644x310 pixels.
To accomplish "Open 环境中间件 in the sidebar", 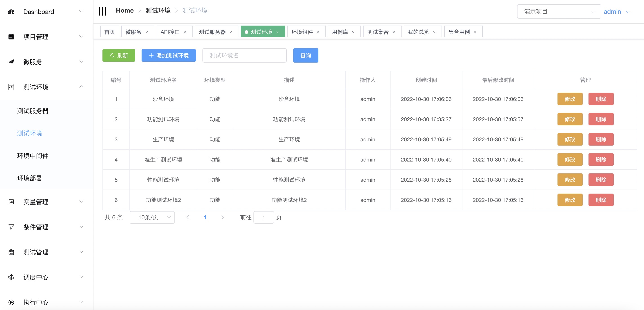I will pos(33,156).
